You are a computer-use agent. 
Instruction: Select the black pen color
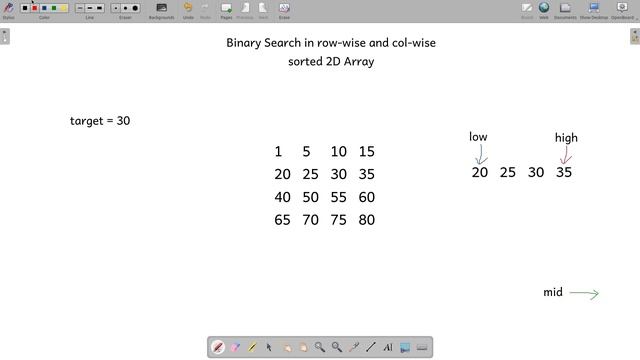[25, 8]
